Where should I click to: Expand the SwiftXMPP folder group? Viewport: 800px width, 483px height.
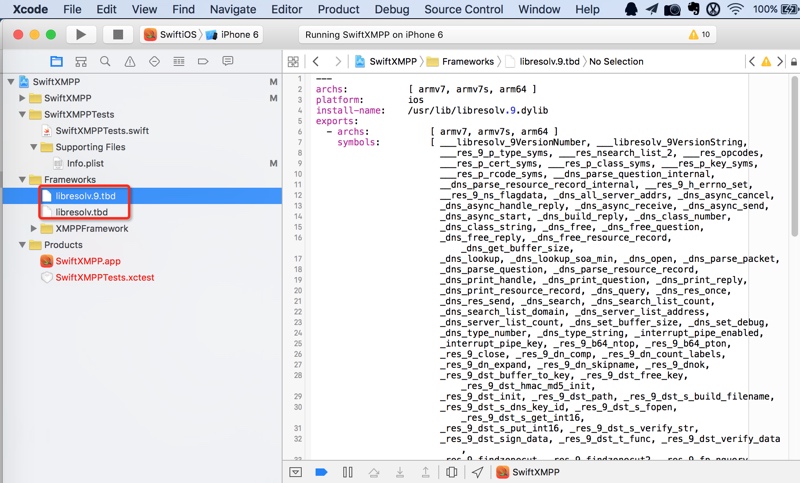coord(22,98)
